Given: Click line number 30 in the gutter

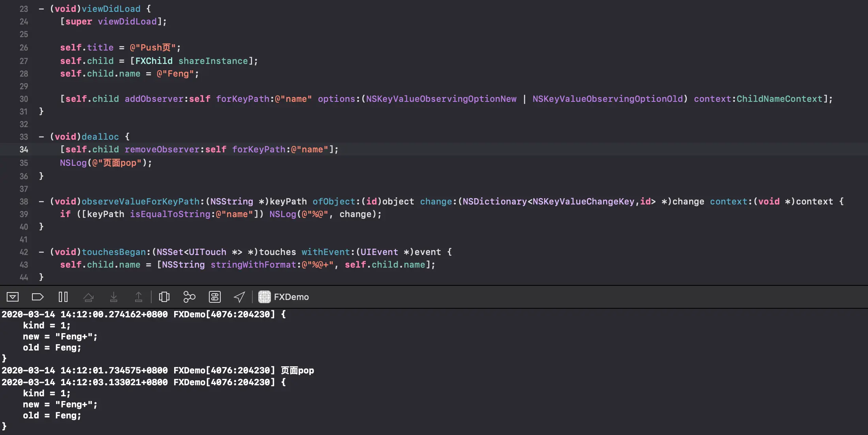Looking at the screenshot, I should [x=24, y=99].
